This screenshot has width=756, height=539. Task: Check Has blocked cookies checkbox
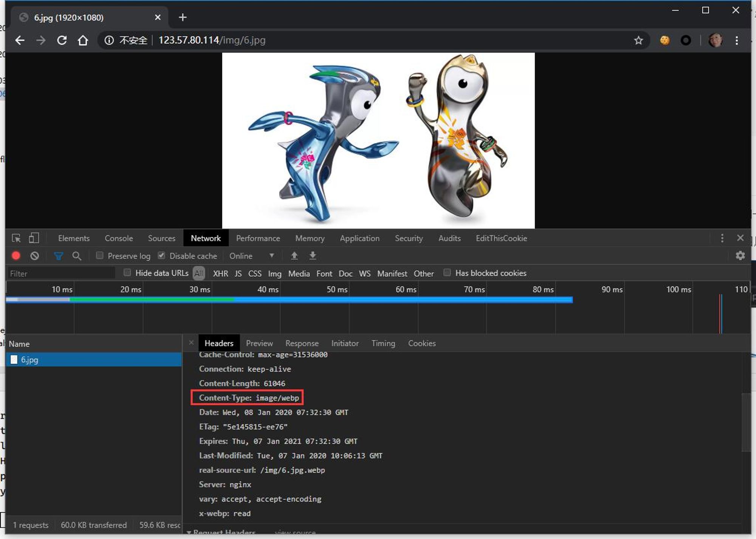pos(447,272)
